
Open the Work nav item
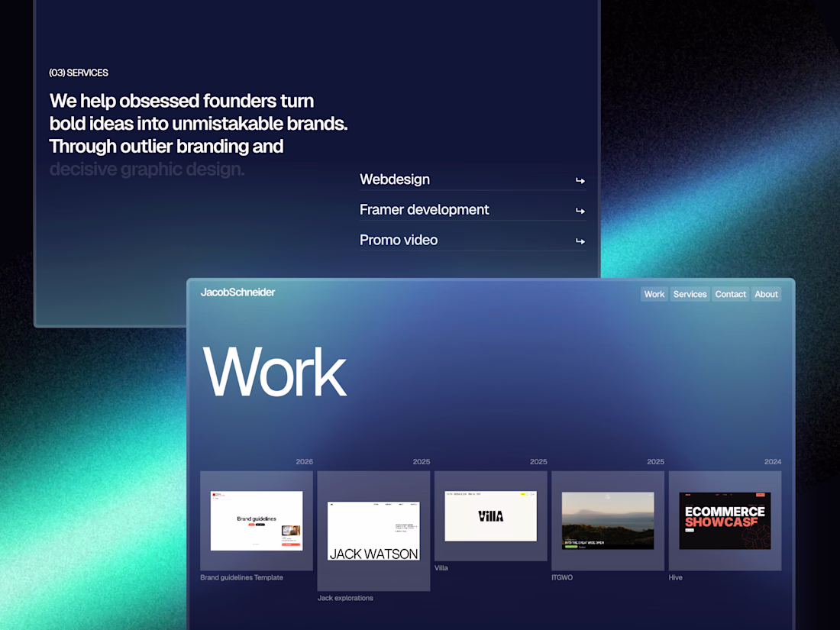tap(654, 294)
